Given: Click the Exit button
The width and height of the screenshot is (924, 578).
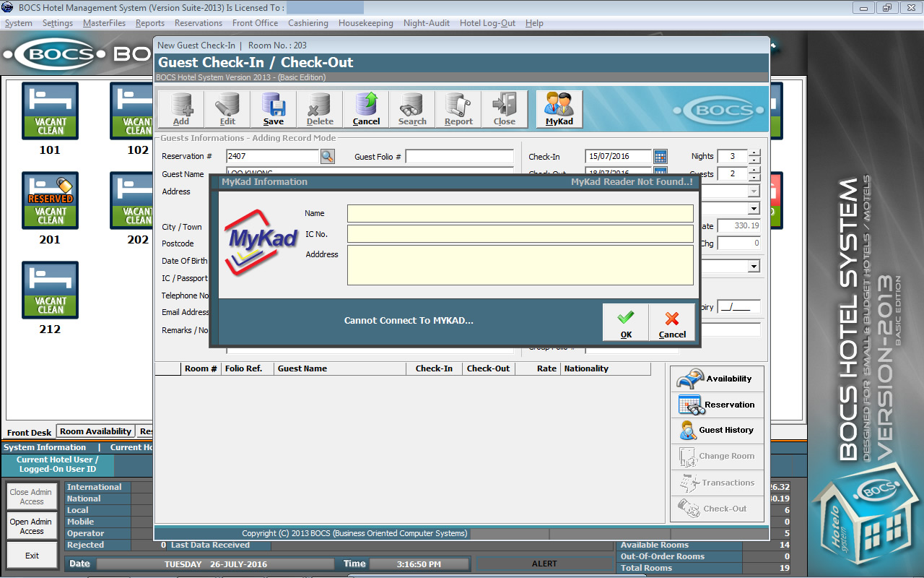Looking at the screenshot, I should (32, 556).
